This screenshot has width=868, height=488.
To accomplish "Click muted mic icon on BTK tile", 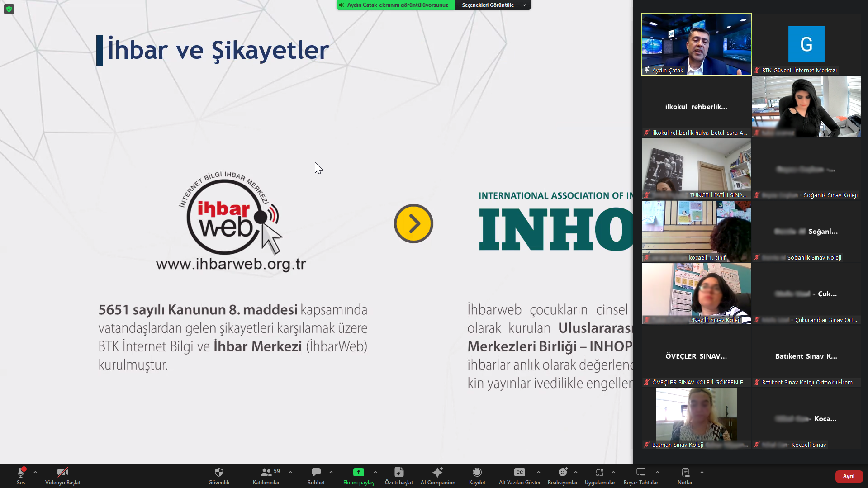I will [x=757, y=70].
